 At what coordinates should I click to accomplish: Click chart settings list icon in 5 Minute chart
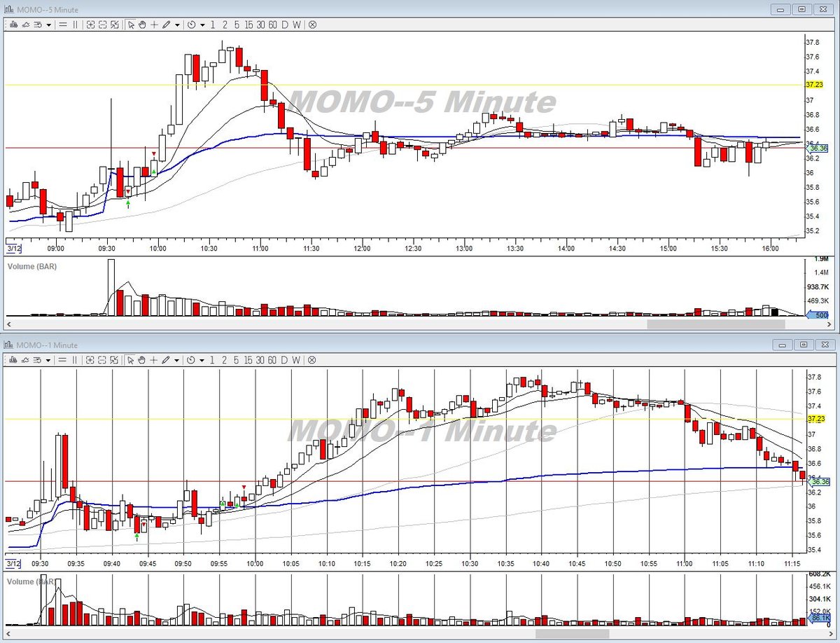38,25
